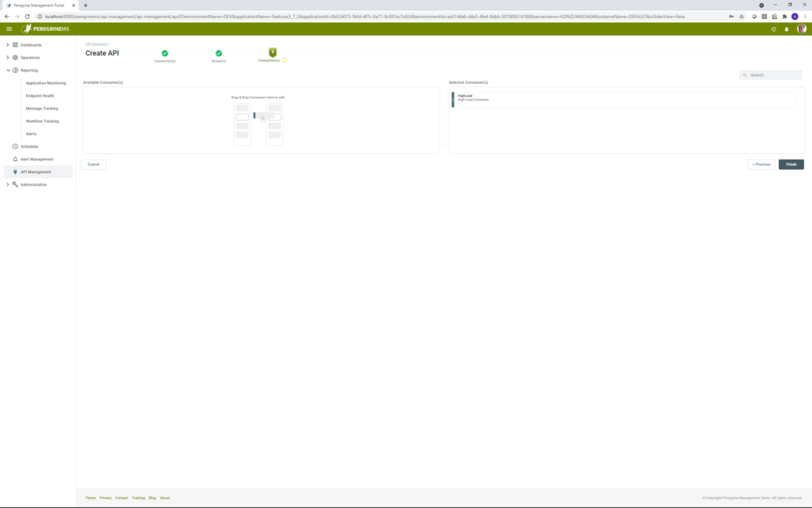The height and width of the screenshot is (508, 812).
Task: Click the Scope(s) green checkmark step
Action: [x=218, y=54]
